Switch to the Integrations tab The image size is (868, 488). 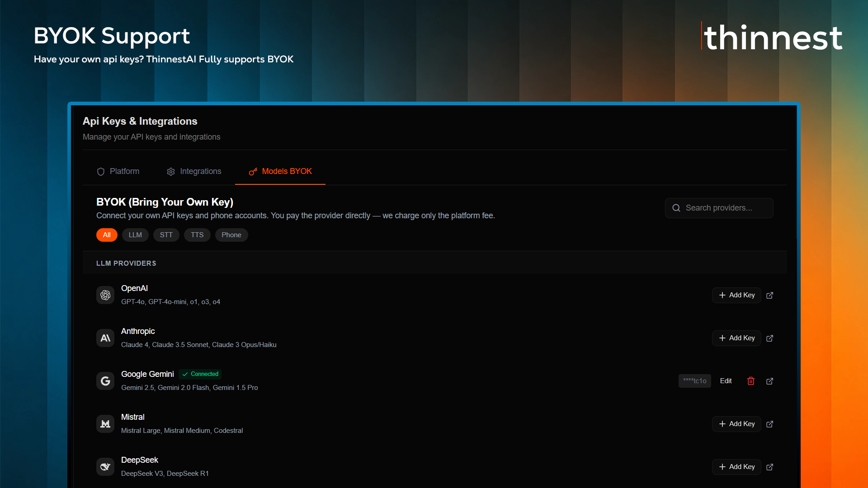(194, 171)
